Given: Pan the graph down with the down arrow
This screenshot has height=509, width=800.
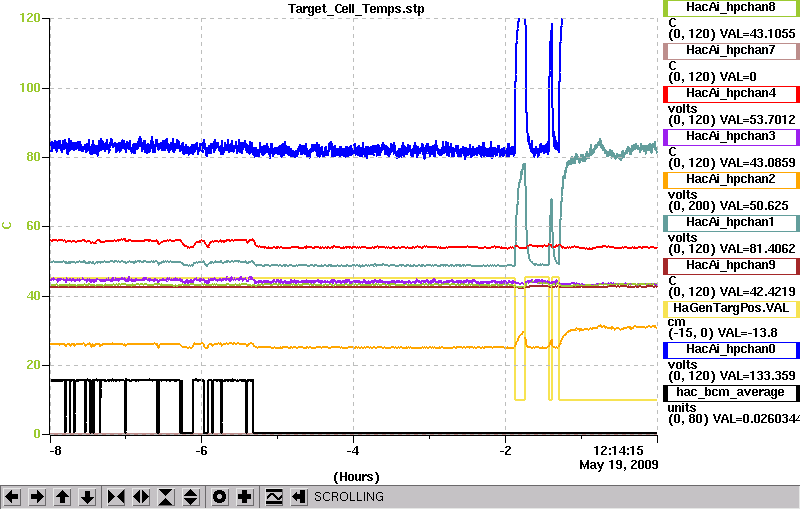Looking at the screenshot, I should click(87, 496).
